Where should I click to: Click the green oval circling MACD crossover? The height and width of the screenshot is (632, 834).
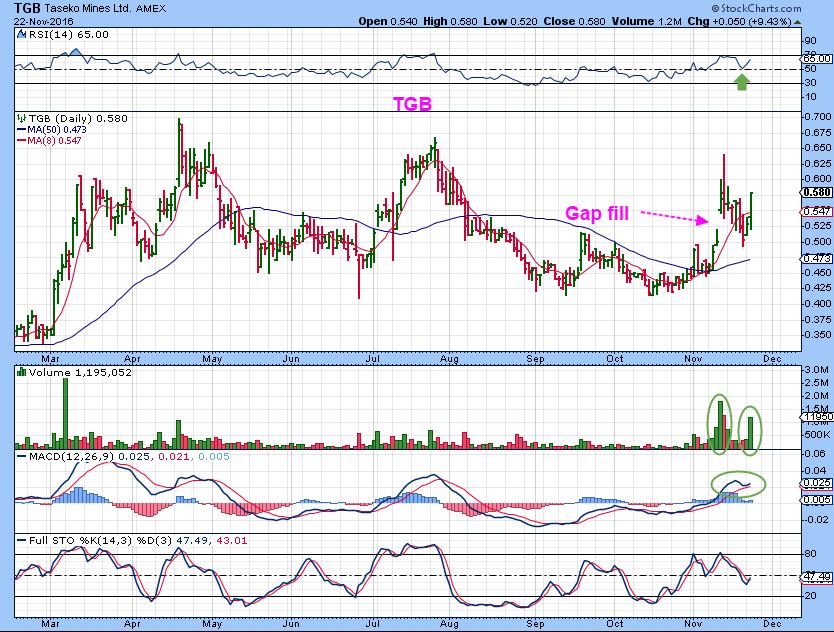(x=738, y=484)
